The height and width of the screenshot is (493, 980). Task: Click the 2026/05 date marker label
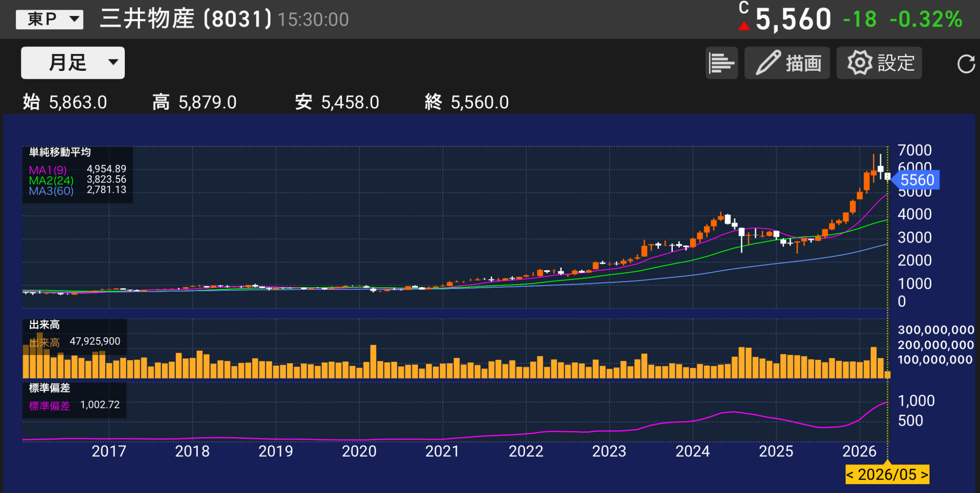point(887,474)
